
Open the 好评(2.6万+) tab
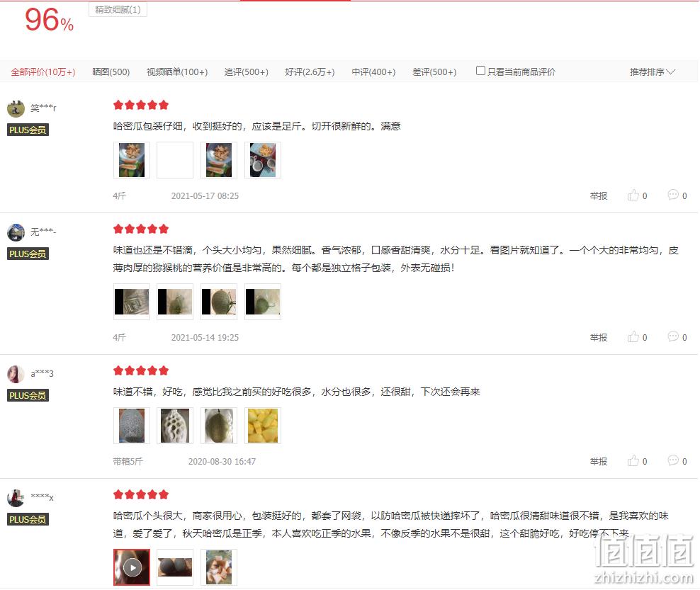[310, 72]
